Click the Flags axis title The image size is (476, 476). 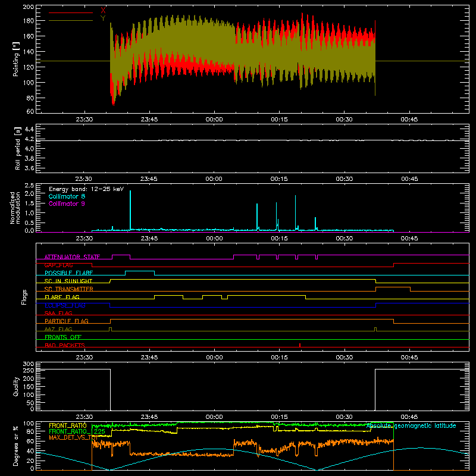point(24,297)
